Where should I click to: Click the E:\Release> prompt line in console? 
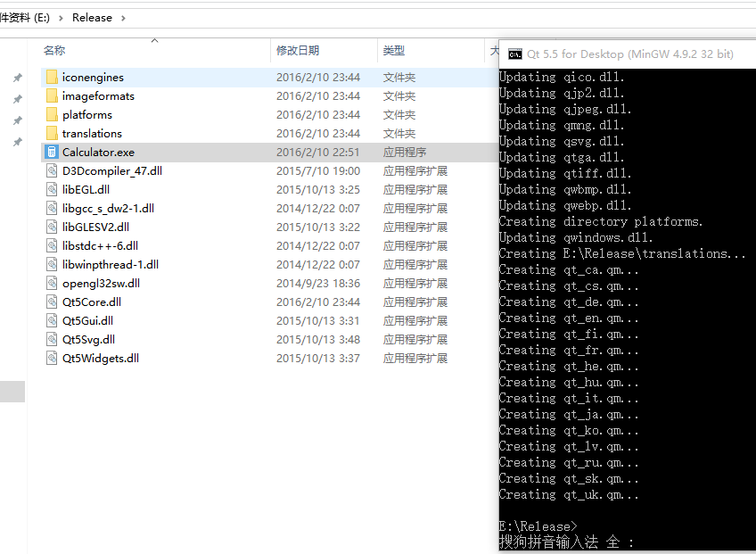tap(538, 526)
